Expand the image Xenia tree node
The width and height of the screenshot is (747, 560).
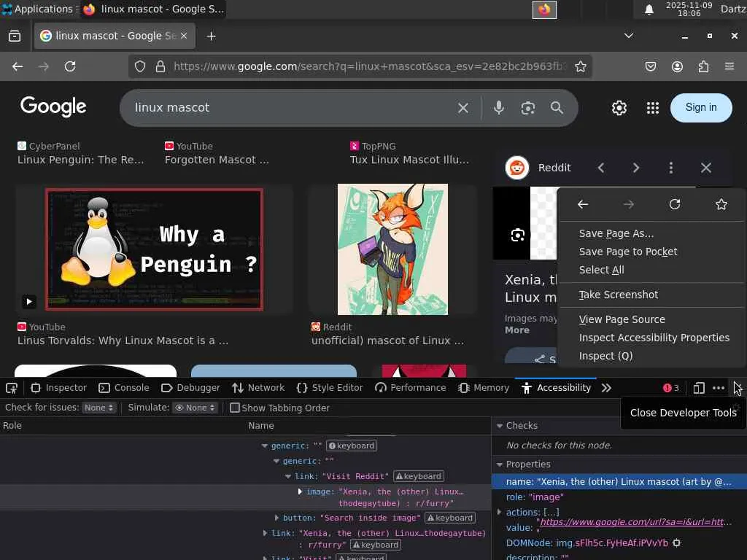click(x=300, y=491)
